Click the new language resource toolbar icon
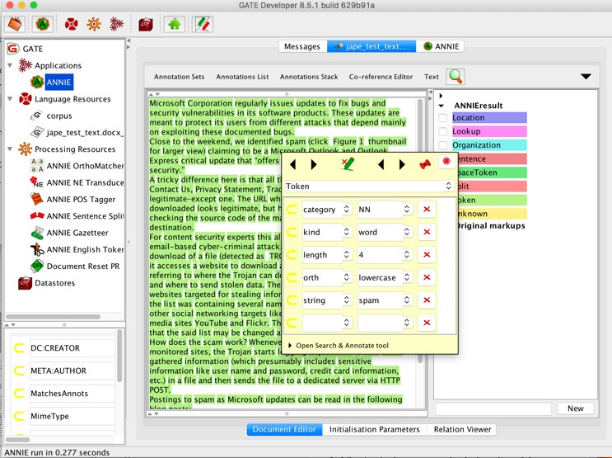Viewport: 612px width, 458px height. click(x=71, y=24)
